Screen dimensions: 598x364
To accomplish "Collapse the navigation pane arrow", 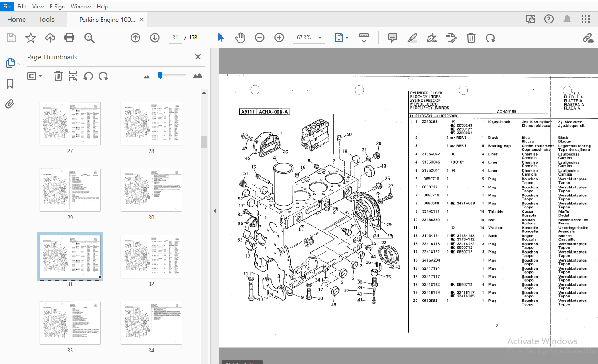I will [x=215, y=211].
